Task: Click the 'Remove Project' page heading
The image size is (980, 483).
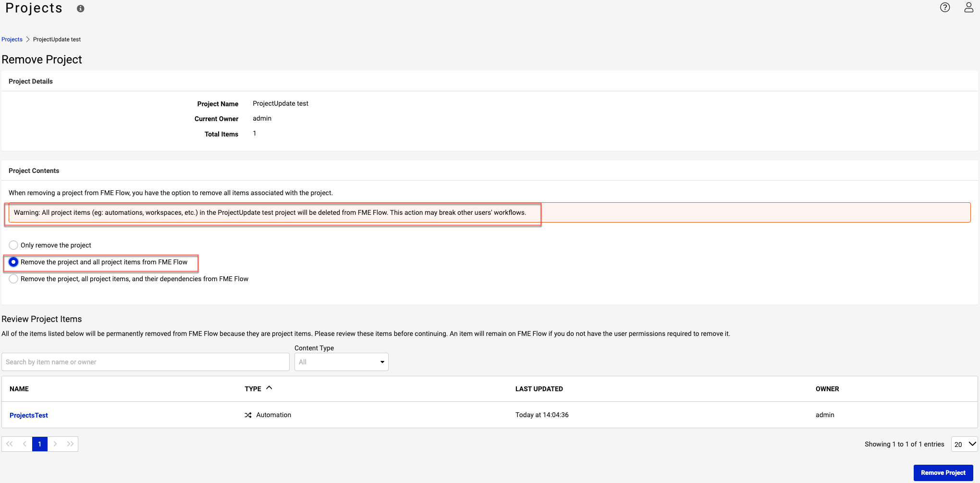Action: click(42, 60)
